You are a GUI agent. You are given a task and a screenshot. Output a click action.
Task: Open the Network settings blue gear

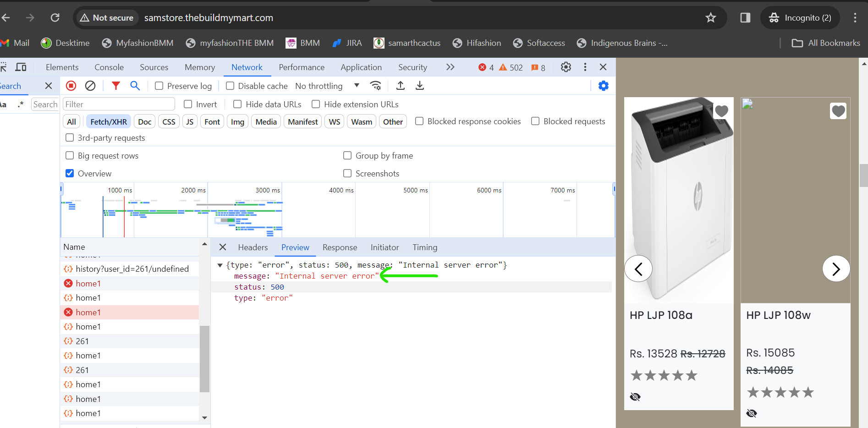(x=604, y=86)
